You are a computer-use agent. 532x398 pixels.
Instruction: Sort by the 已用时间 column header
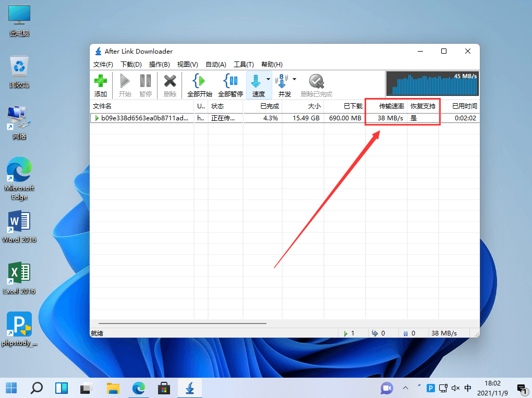click(459, 106)
